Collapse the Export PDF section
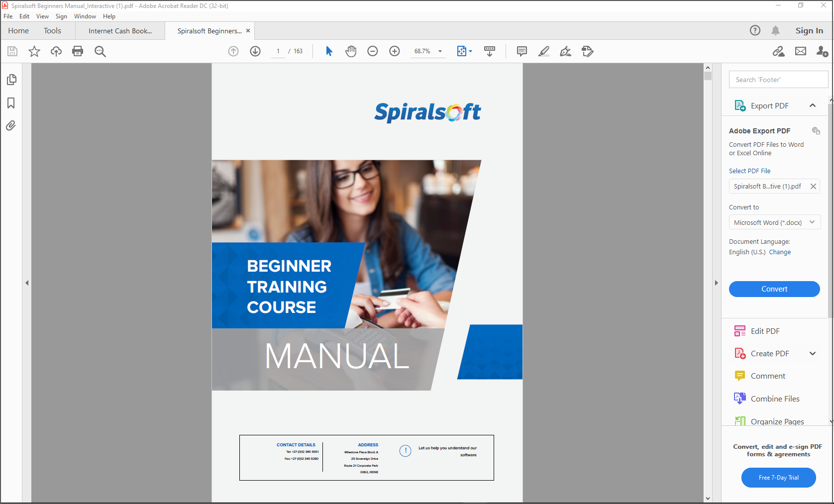The image size is (834, 504). coord(813,105)
